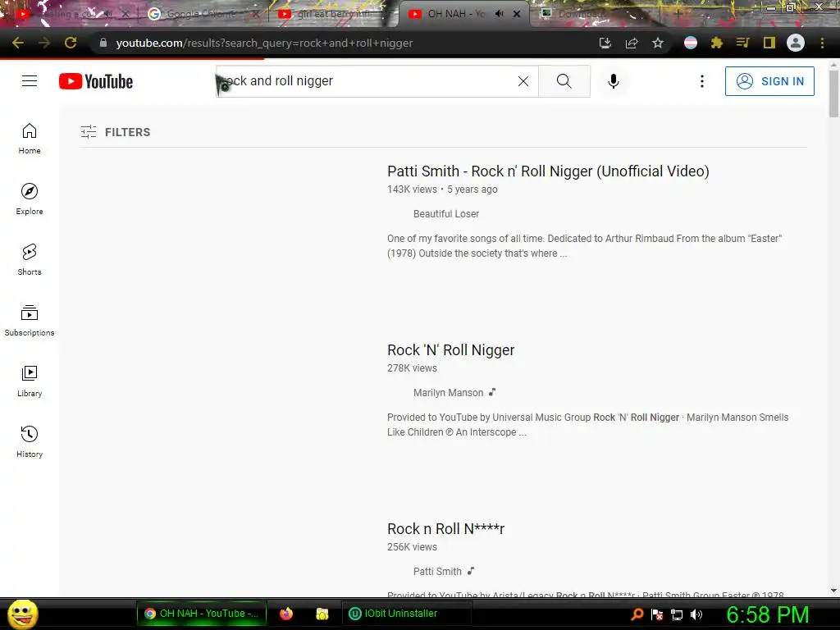Open History in the sidebar
840x630 pixels.
pos(30,441)
